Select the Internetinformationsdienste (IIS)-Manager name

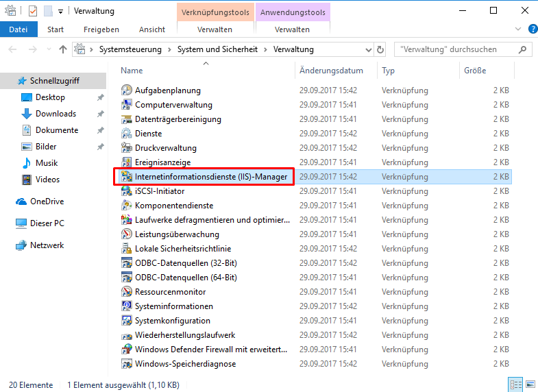coord(211,177)
